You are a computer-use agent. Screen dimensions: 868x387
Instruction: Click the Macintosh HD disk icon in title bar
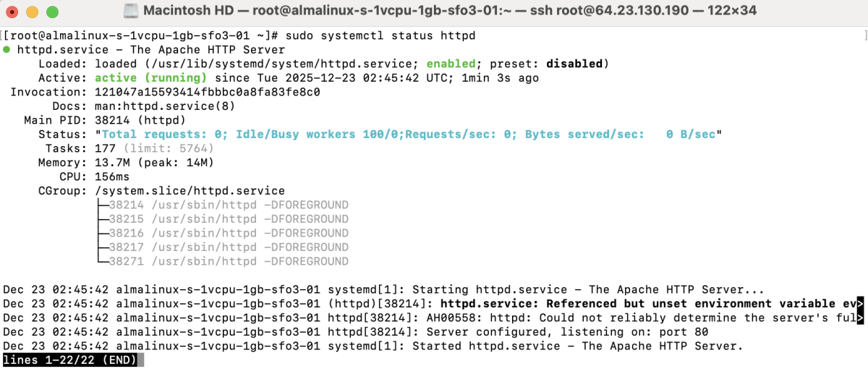coord(130,12)
